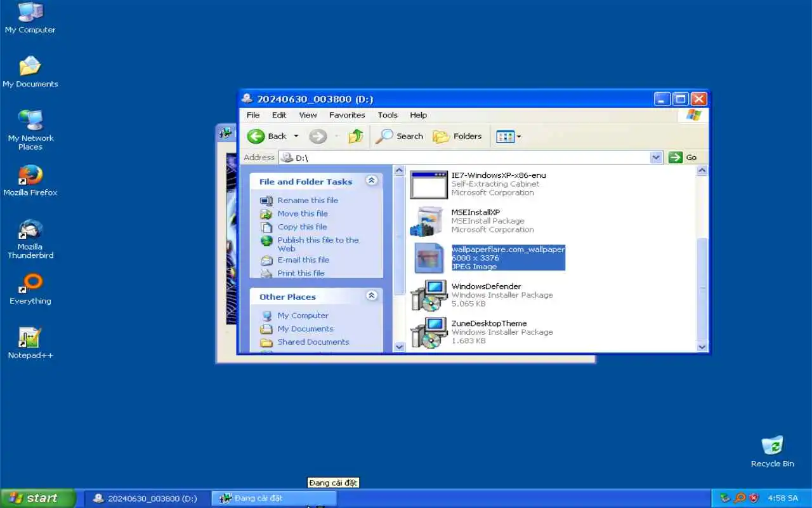
Task: Open the Views dropdown arrow
Action: 519,136
